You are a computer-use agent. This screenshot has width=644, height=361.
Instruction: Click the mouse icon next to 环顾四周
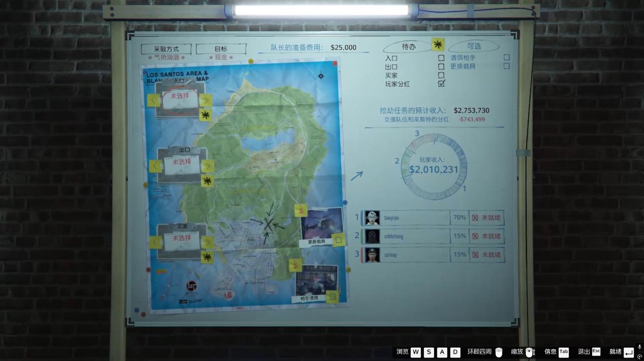(499, 352)
